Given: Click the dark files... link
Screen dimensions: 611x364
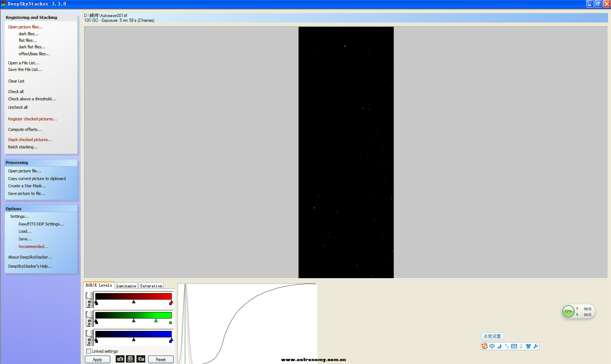Looking at the screenshot, I should [x=28, y=34].
